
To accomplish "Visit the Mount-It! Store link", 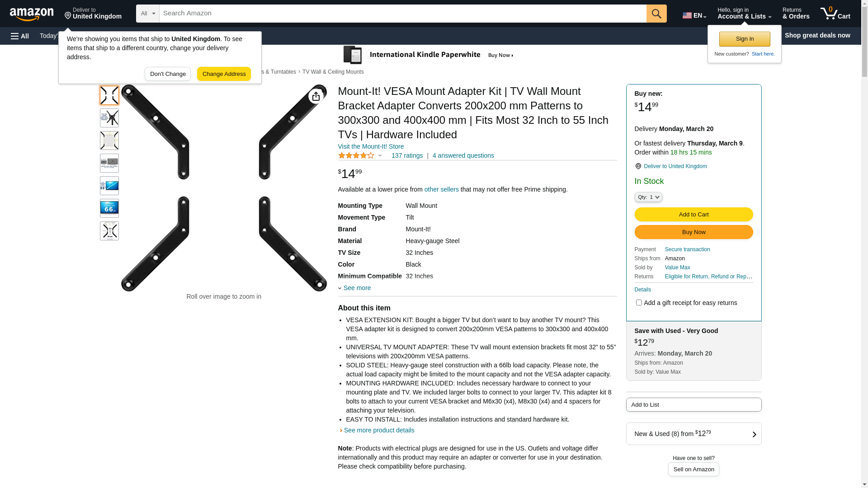I will tap(371, 146).
